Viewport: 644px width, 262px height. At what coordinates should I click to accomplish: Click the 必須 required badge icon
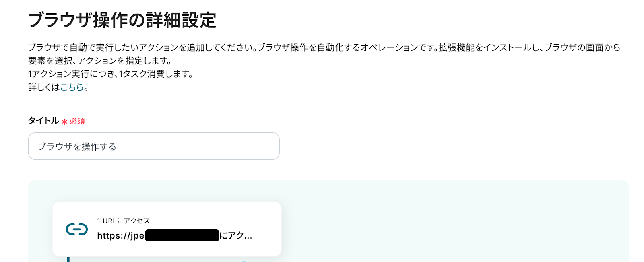coord(76,121)
